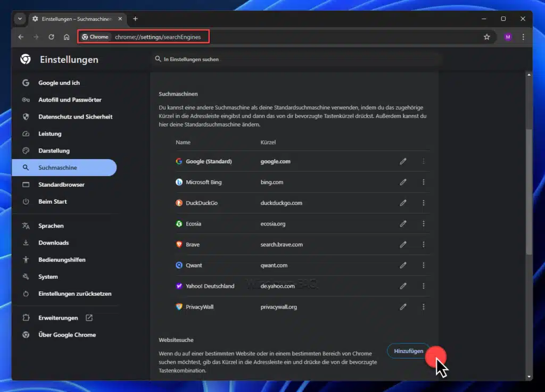Click the In Einstellungen suchen search field
The height and width of the screenshot is (392, 545).
(297, 60)
